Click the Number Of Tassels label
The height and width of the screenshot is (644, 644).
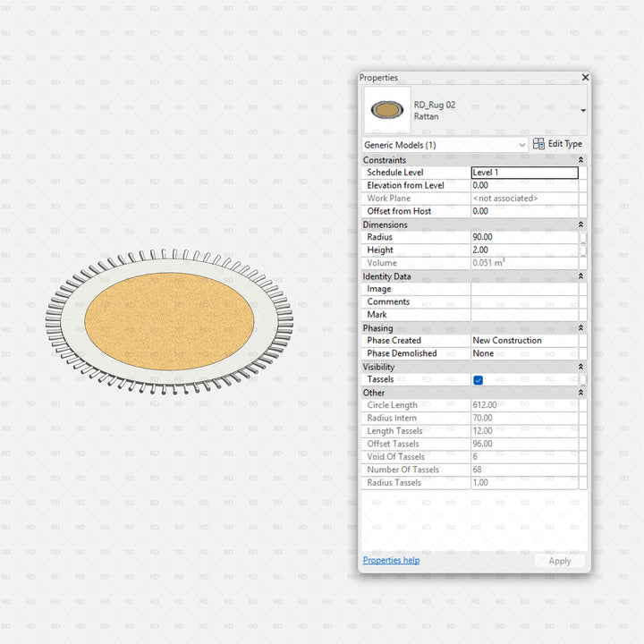pyautogui.click(x=402, y=470)
